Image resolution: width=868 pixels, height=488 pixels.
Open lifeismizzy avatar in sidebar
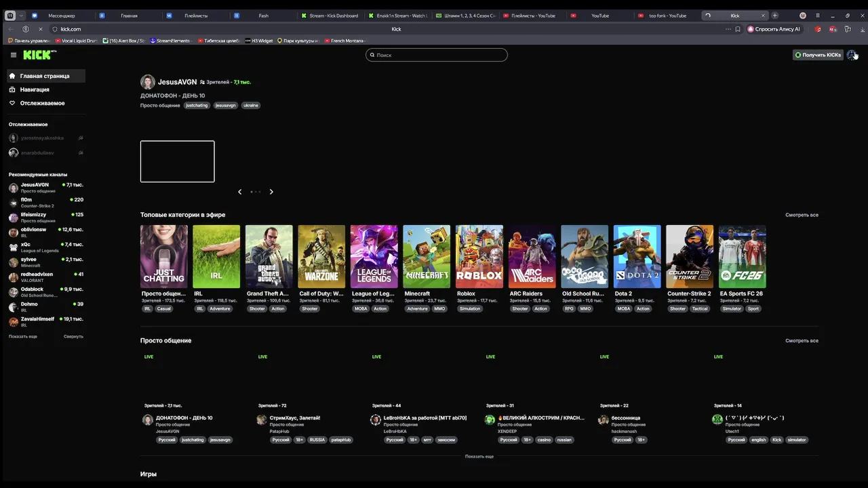pyautogui.click(x=14, y=218)
